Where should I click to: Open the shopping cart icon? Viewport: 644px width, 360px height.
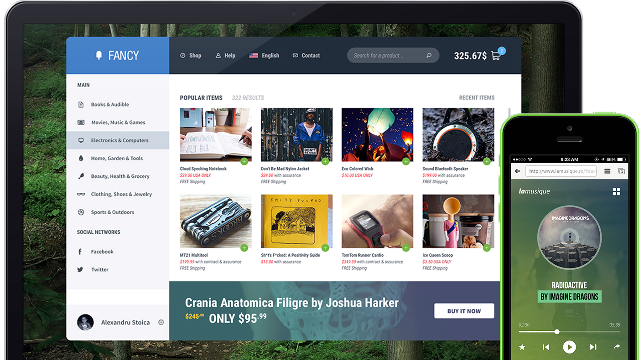click(x=496, y=56)
